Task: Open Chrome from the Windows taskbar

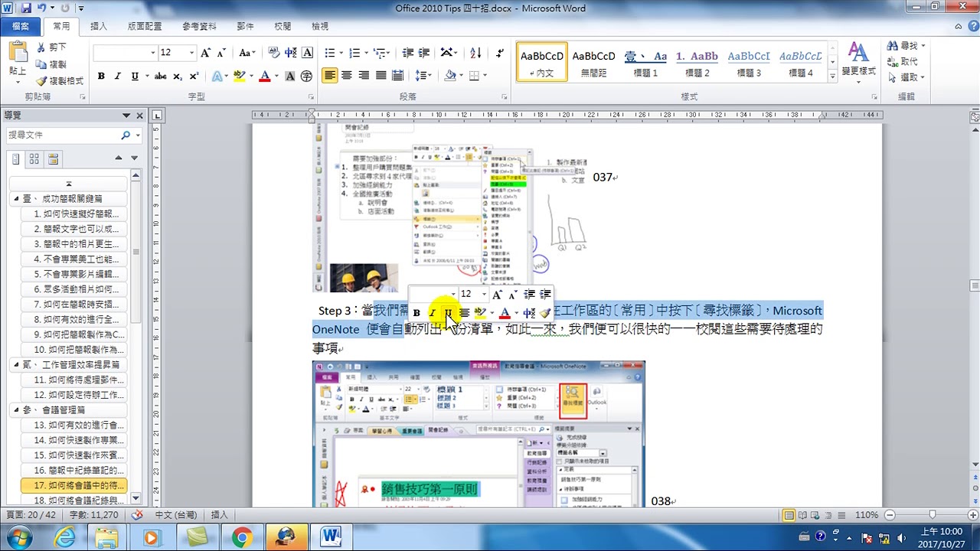Action: click(242, 537)
